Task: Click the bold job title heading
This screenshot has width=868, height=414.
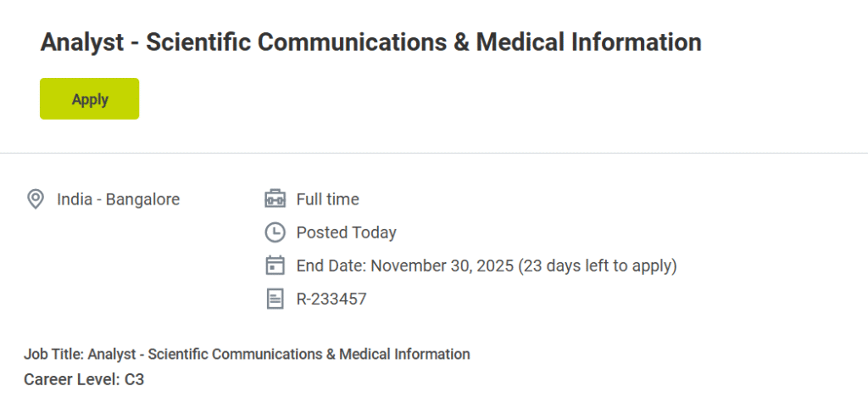Action: (x=370, y=42)
